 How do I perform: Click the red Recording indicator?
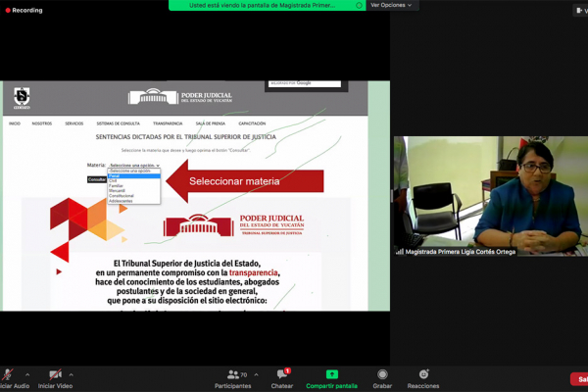[x=24, y=10]
